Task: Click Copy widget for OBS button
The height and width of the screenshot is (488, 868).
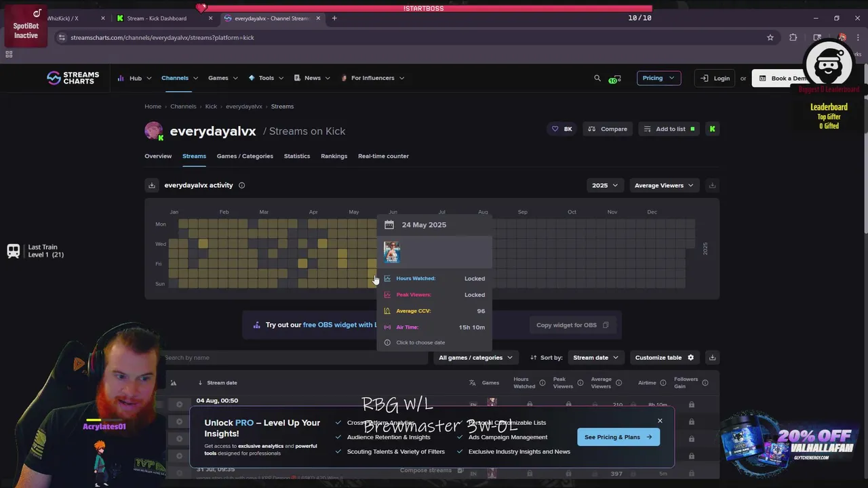Action: point(573,325)
